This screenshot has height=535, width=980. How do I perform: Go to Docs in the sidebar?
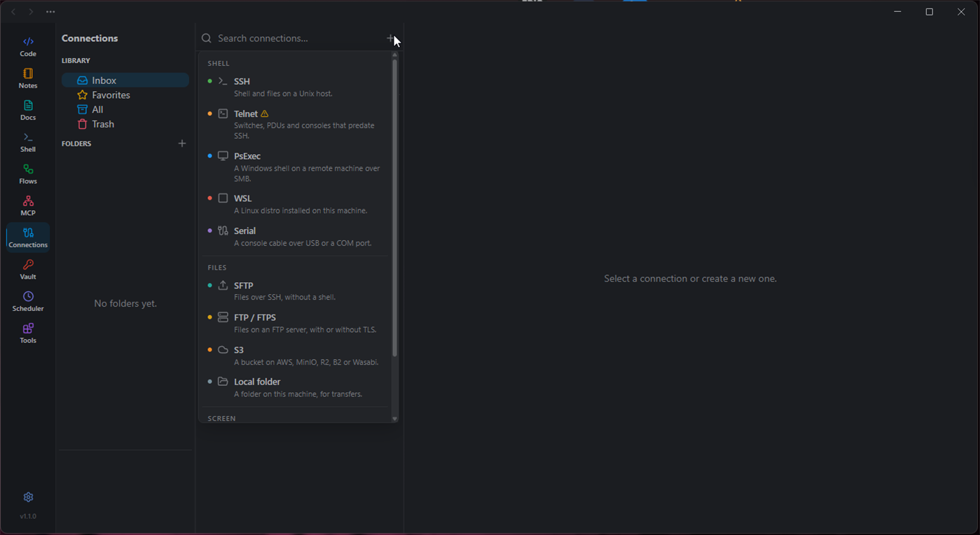point(28,111)
